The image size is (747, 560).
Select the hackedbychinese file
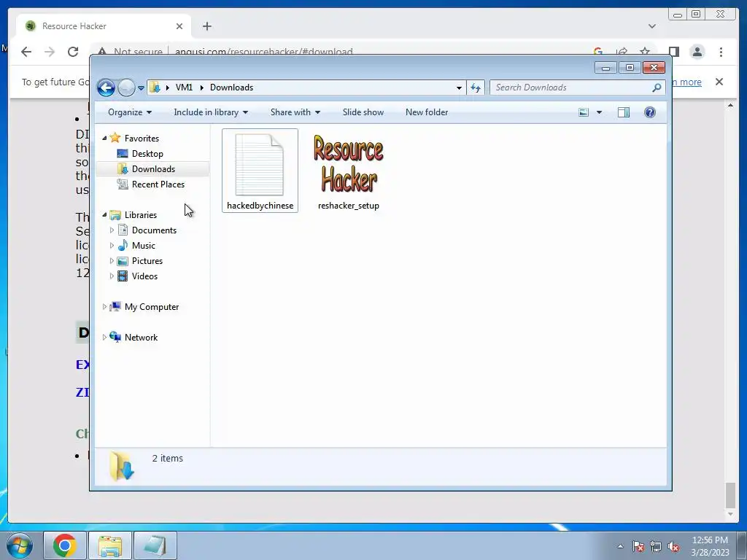pyautogui.click(x=260, y=171)
